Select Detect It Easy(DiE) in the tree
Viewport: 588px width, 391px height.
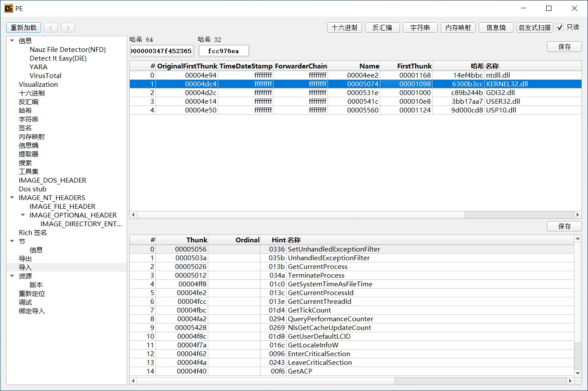tap(58, 58)
